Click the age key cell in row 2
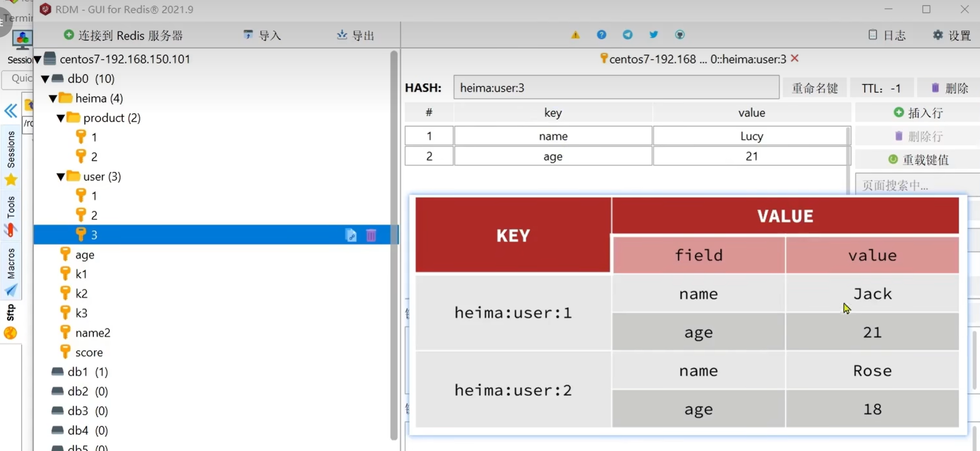980x451 pixels. pos(553,156)
